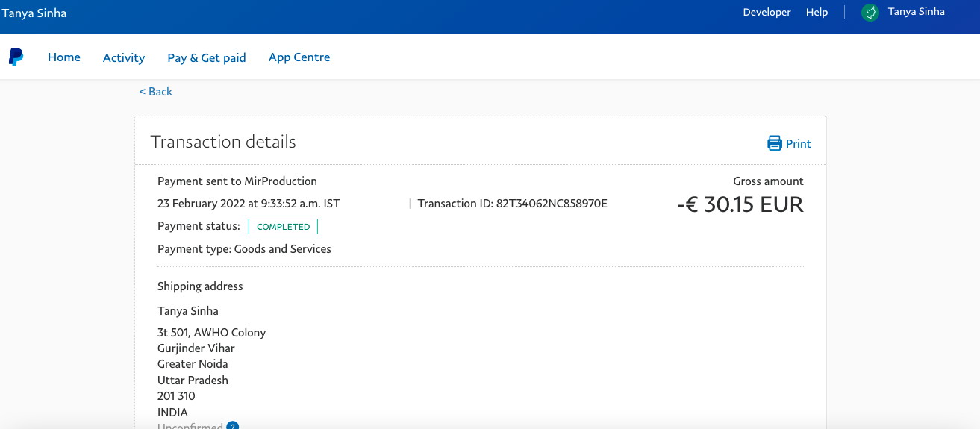Open the Developer link

click(x=767, y=12)
